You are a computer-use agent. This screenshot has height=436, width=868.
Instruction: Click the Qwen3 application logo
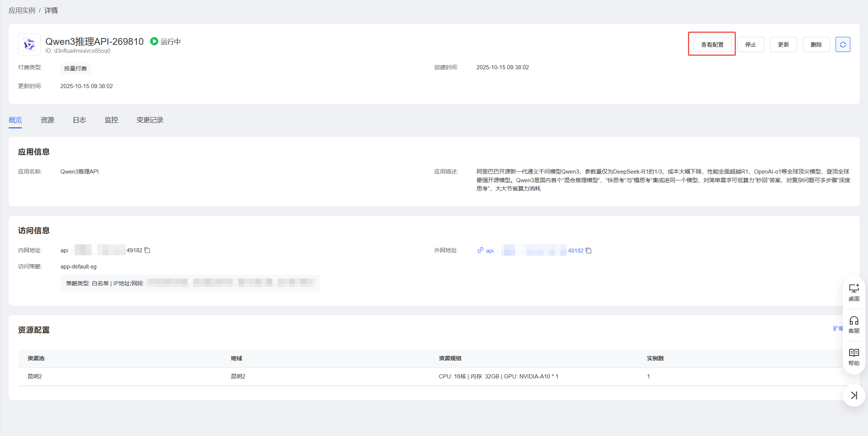29,44
